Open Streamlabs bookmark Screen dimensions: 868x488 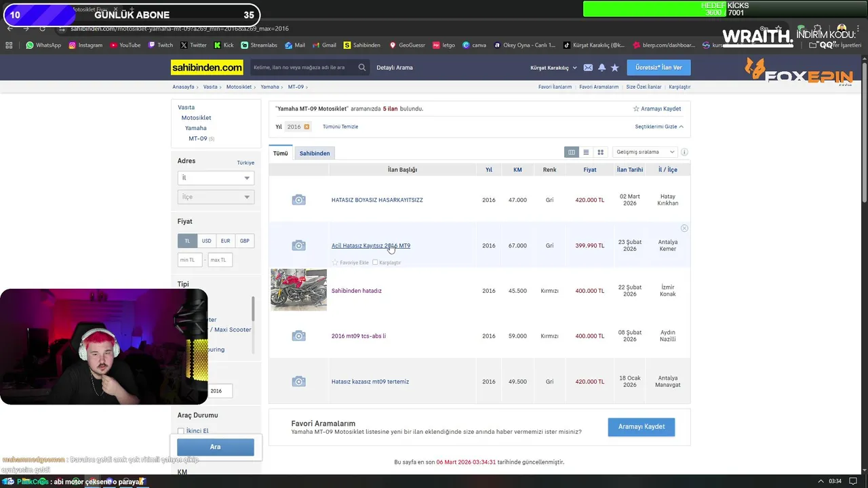[x=259, y=45]
